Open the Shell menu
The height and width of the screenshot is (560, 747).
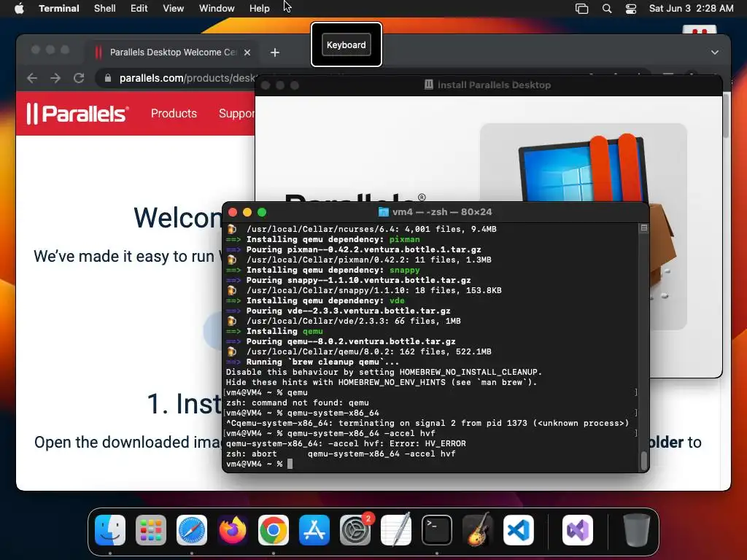point(105,8)
